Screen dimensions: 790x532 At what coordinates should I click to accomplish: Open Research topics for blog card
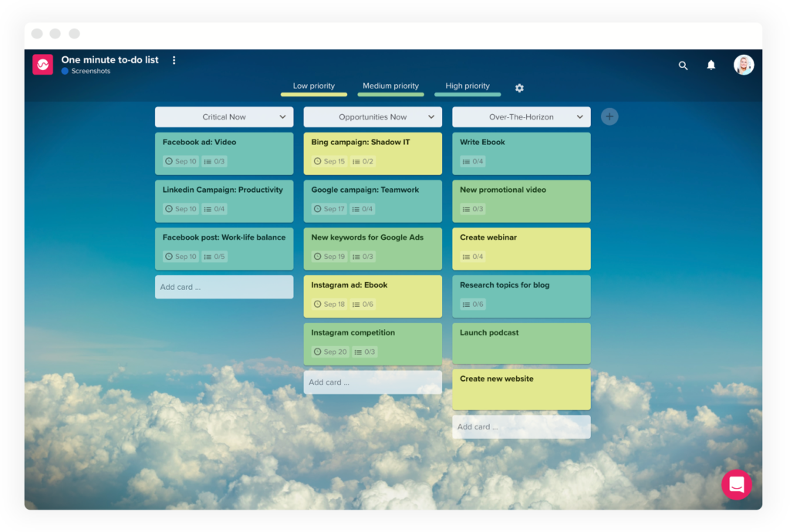522,296
